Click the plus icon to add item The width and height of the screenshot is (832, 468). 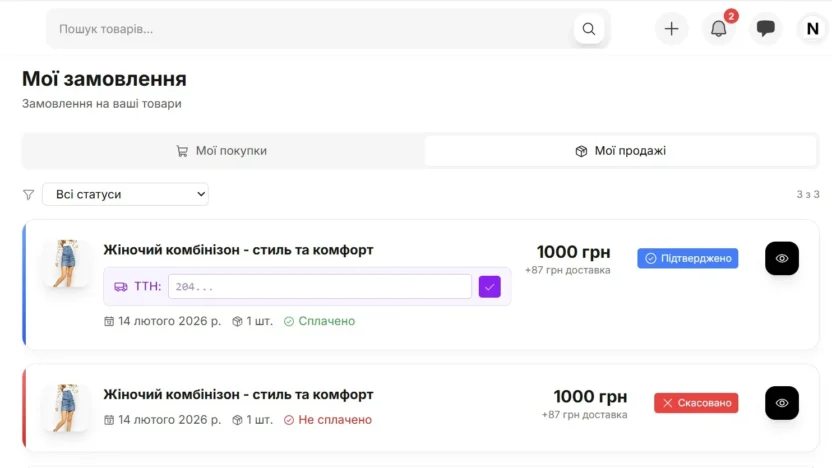click(x=671, y=29)
